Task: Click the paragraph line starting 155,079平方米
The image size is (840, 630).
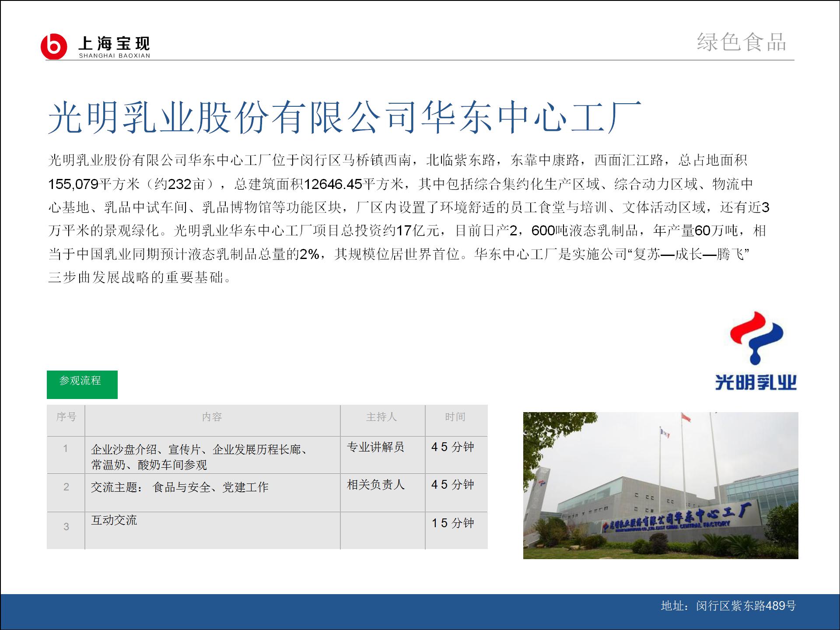Action: tap(401, 184)
